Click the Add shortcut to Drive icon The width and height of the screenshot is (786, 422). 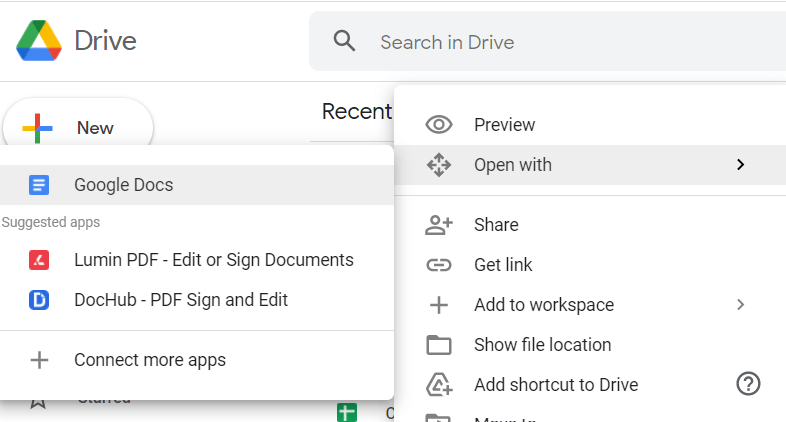coord(439,385)
